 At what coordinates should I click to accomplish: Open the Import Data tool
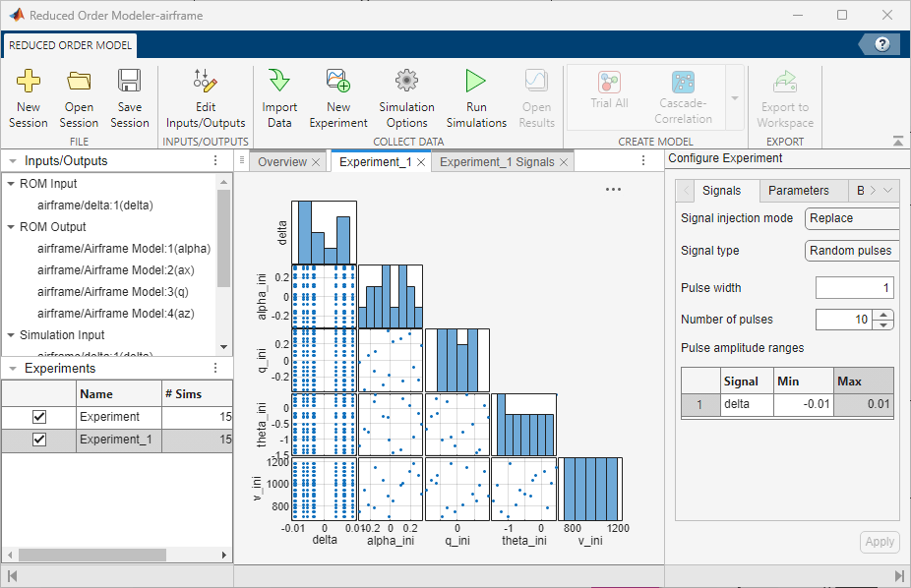[278, 95]
